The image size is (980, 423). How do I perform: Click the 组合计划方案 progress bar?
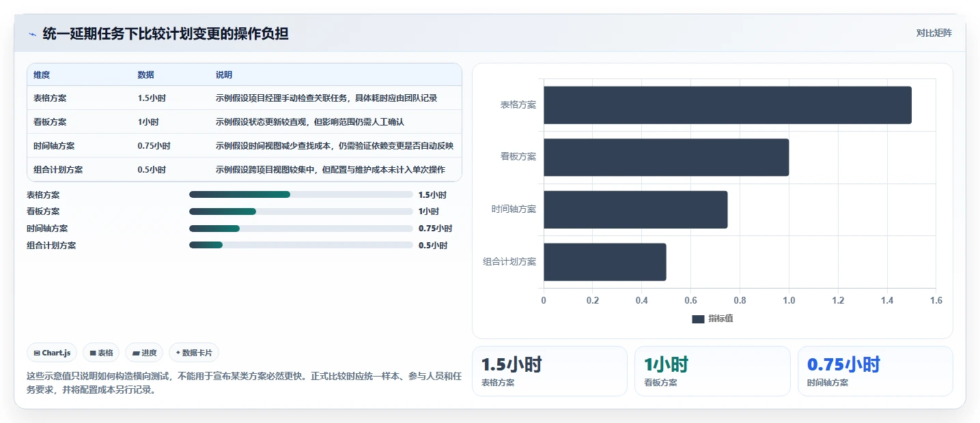click(x=301, y=246)
